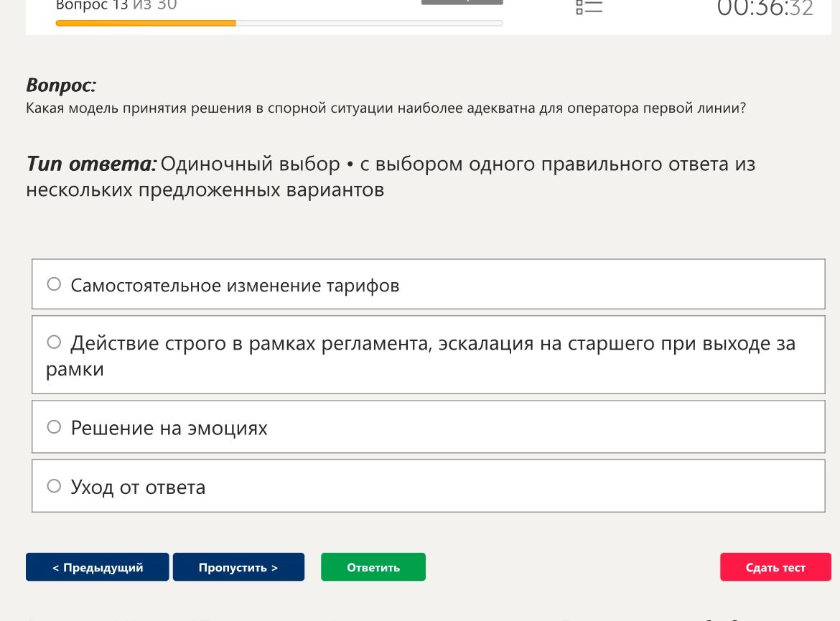Screen dimensions: 840x621
Task: Click the gray button above the progress bar
Action: tap(462, 2)
